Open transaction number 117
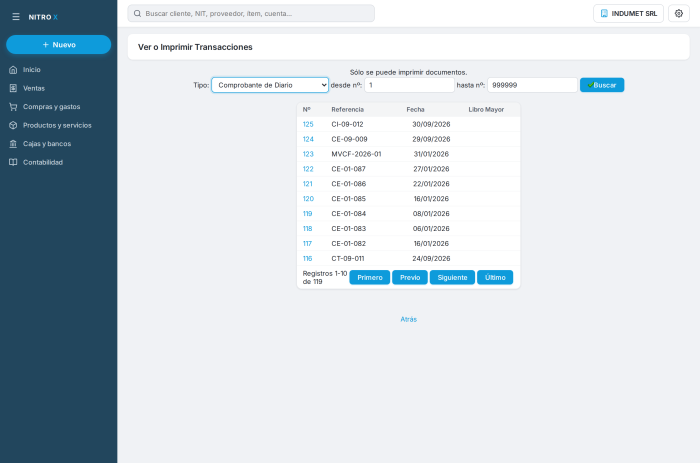 [307, 244]
